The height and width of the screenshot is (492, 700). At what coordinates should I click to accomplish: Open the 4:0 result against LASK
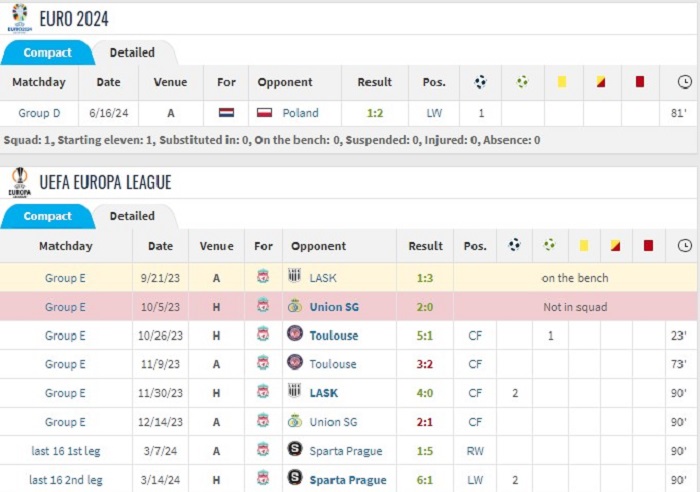click(425, 393)
